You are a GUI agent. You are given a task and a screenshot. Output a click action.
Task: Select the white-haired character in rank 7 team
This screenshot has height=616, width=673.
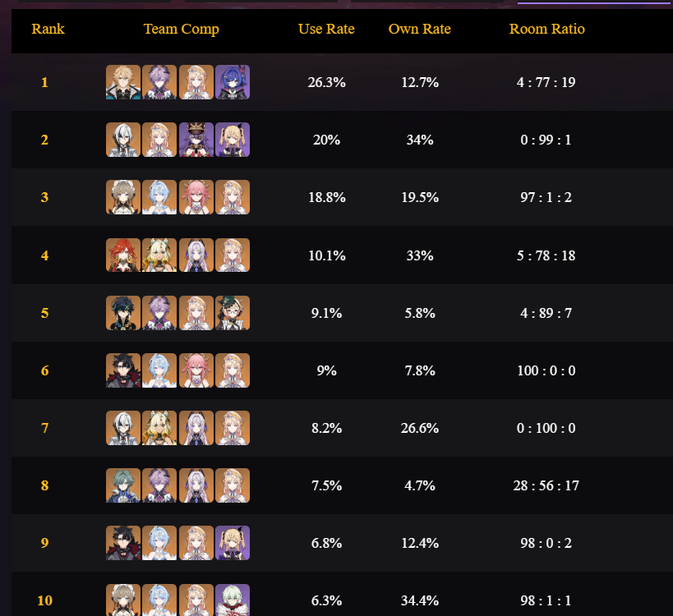[x=123, y=428]
